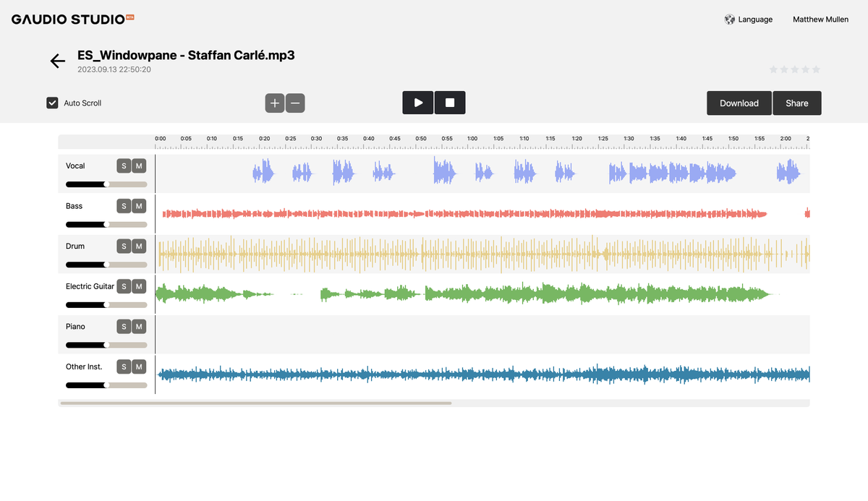Adjust the Vocal volume slider

click(x=106, y=184)
